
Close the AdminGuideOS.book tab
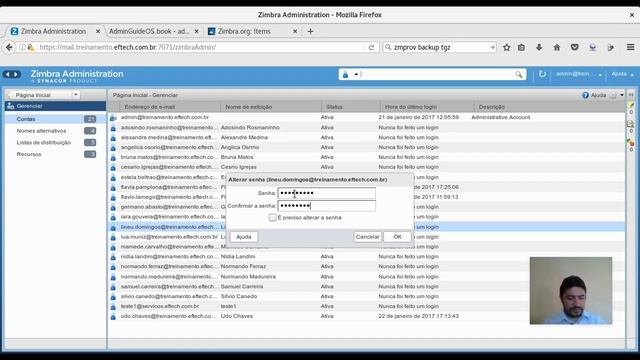pyautogui.click(x=196, y=31)
